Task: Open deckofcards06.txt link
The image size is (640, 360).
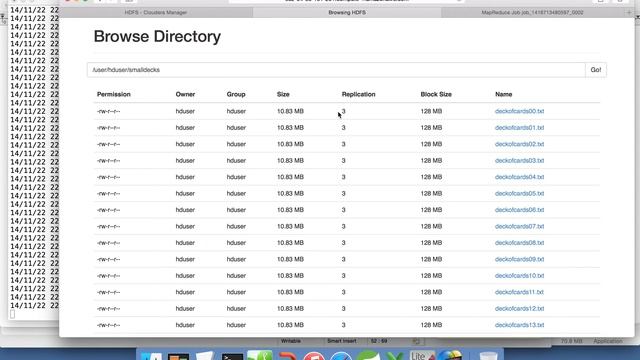Action: point(519,210)
